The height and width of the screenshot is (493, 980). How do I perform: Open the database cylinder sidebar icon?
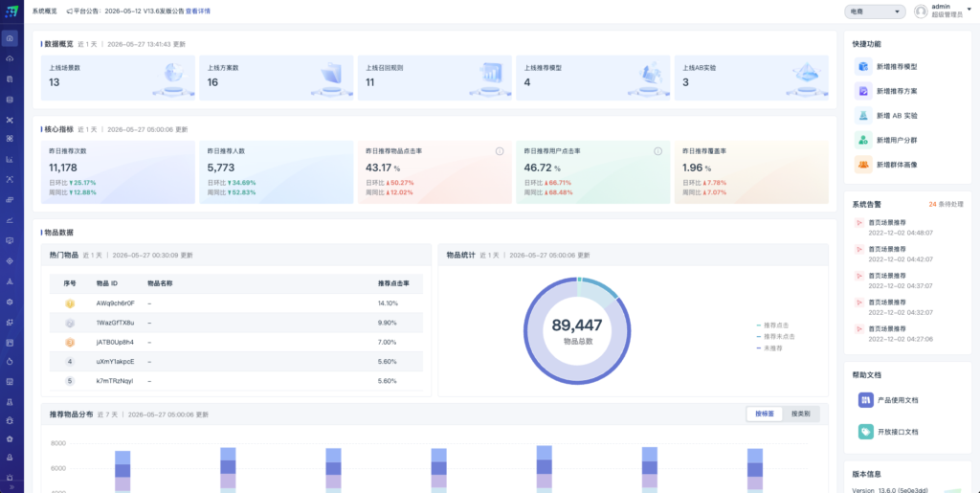pyautogui.click(x=10, y=99)
